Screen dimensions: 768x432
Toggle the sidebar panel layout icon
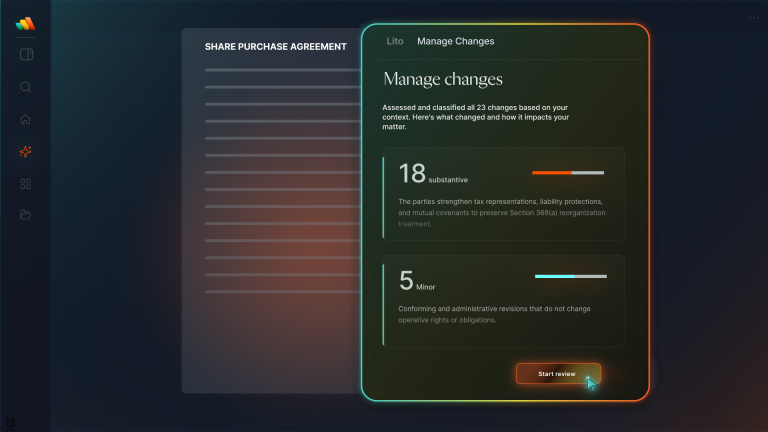pyautogui.click(x=26, y=54)
